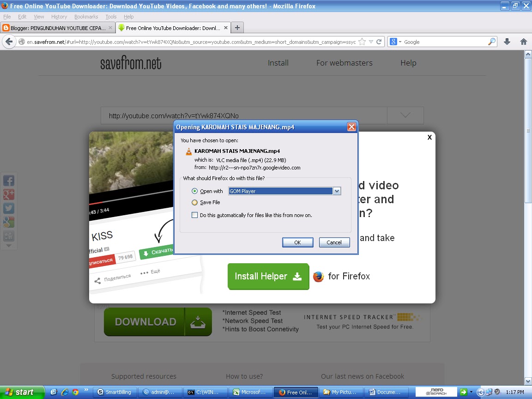Click the green arrow tray icon

(x=464, y=392)
